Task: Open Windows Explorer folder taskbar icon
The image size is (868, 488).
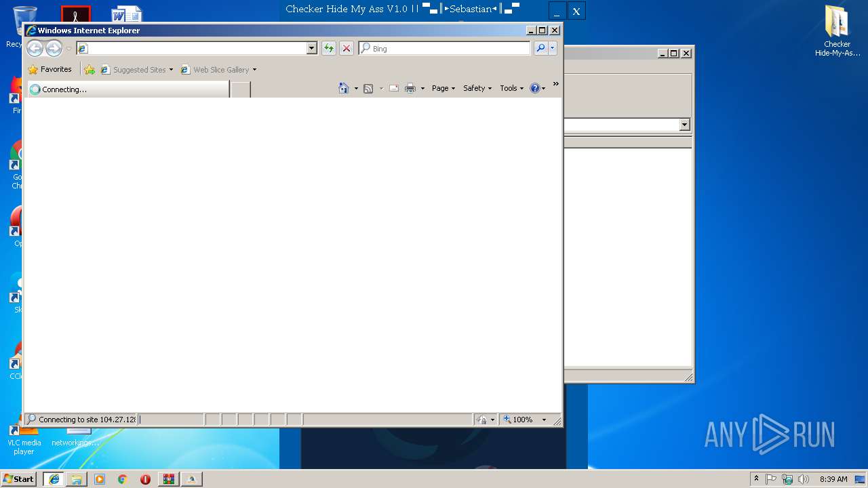Action: pyautogui.click(x=77, y=479)
